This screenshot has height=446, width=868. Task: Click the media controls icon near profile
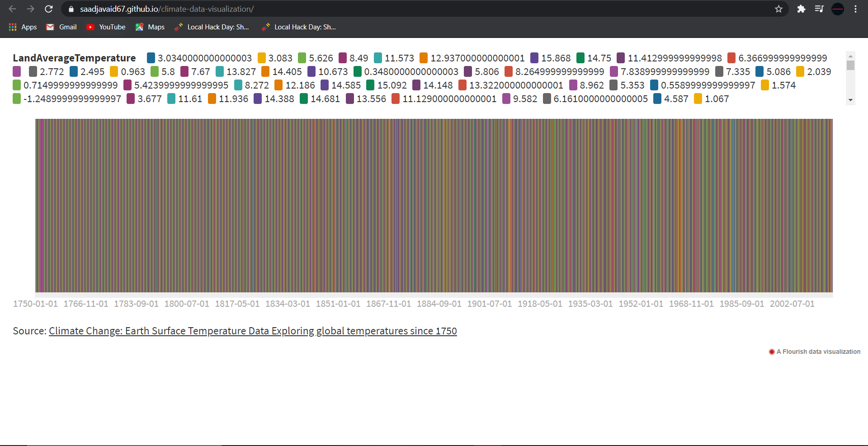click(x=819, y=9)
